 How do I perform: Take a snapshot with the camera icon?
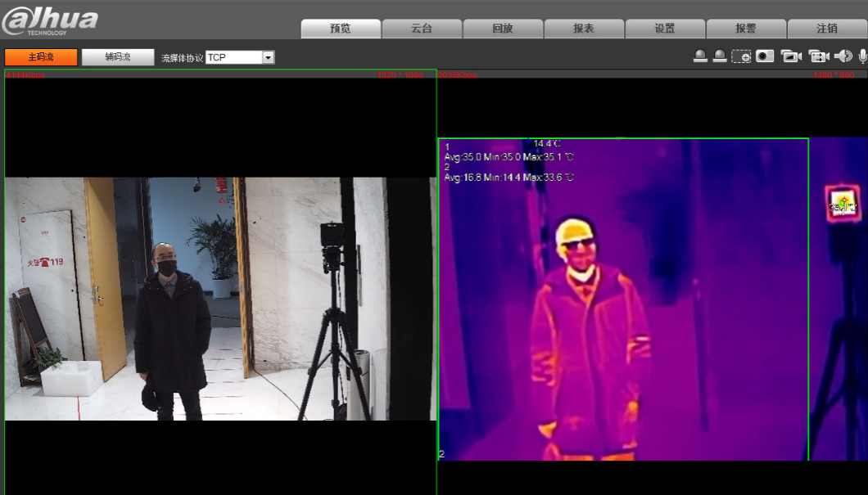(x=765, y=56)
